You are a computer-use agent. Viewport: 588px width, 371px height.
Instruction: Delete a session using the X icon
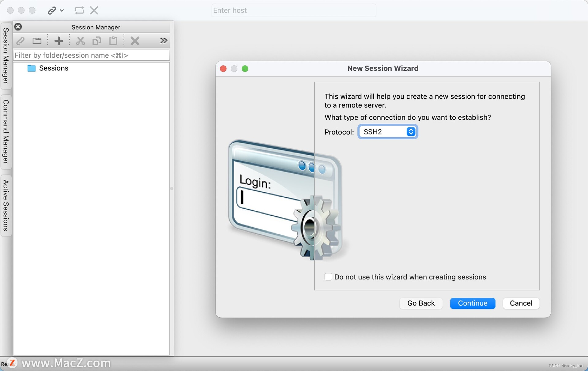(x=135, y=41)
